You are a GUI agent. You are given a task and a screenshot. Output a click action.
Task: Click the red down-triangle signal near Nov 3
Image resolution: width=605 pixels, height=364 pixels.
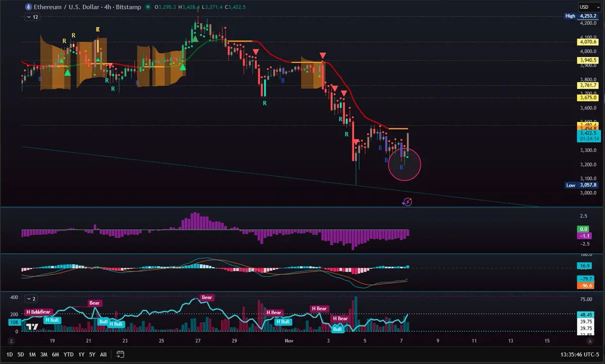pyautogui.click(x=322, y=54)
